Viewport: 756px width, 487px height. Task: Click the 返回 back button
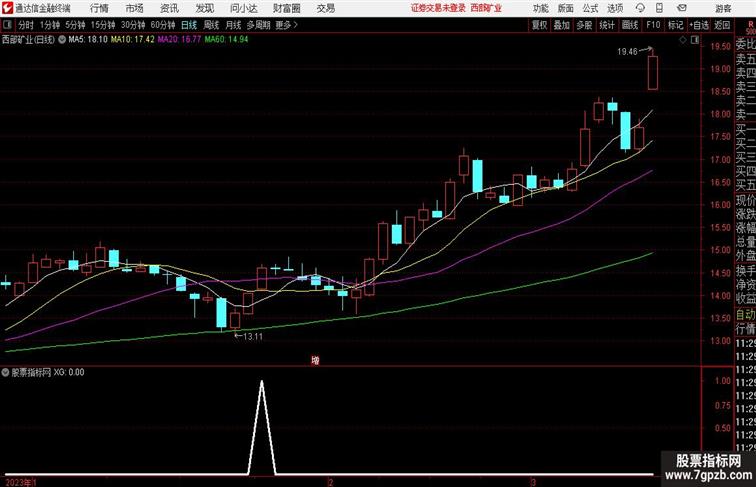click(722, 25)
